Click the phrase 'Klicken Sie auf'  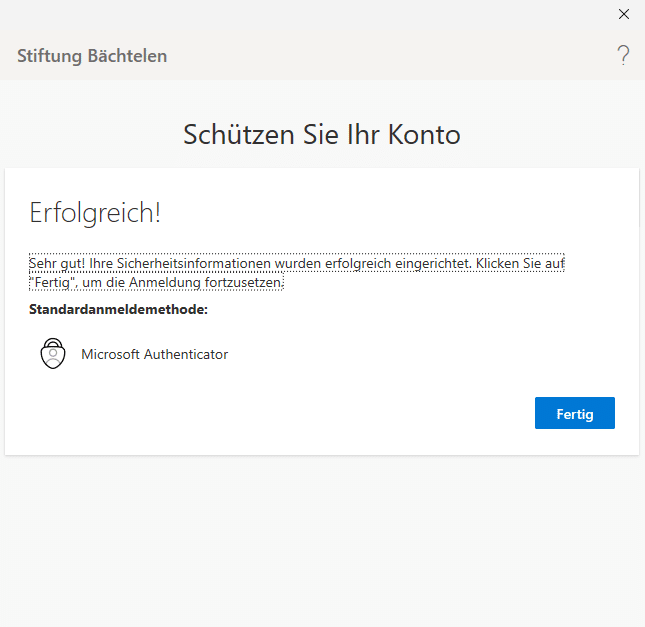click(x=521, y=264)
